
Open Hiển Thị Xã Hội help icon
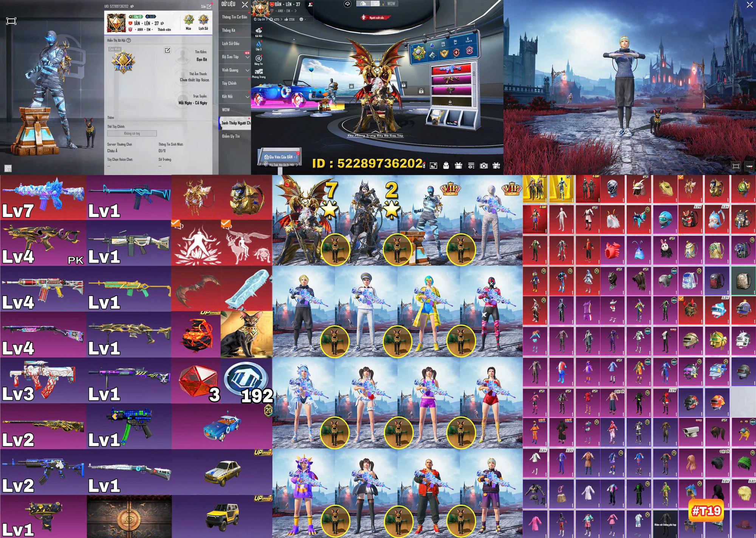129,40
